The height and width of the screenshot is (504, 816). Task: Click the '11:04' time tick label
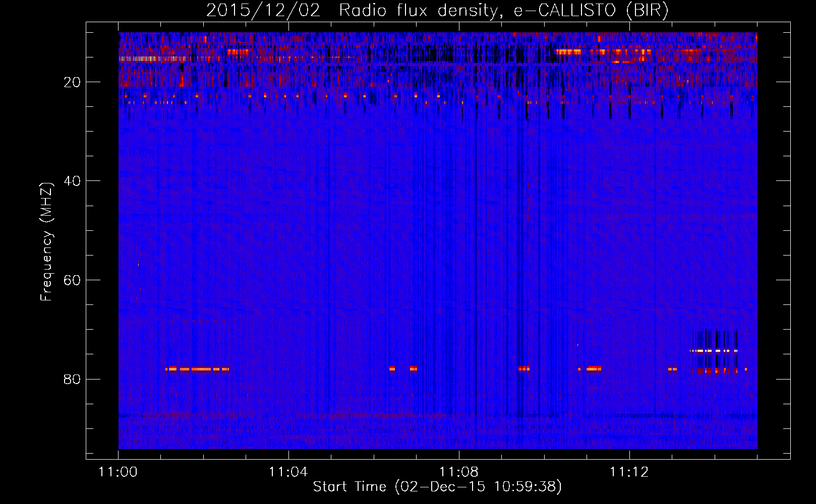288,472
